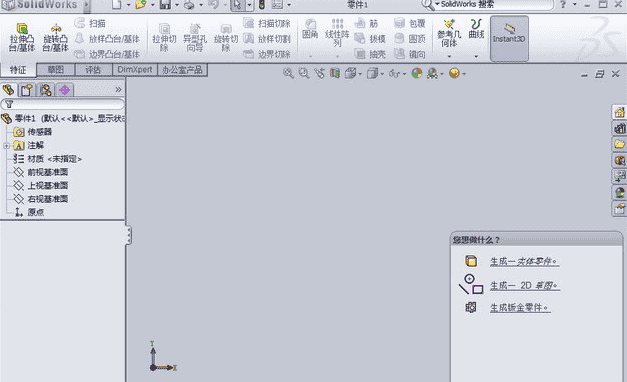Select 传感器 in feature tree
The height and width of the screenshot is (382, 627).
tap(34, 132)
